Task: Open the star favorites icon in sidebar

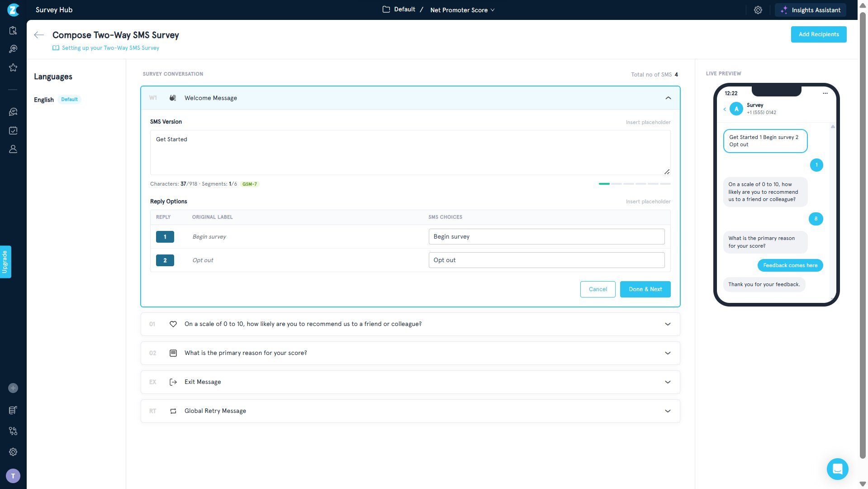Action: coord(13,67)
